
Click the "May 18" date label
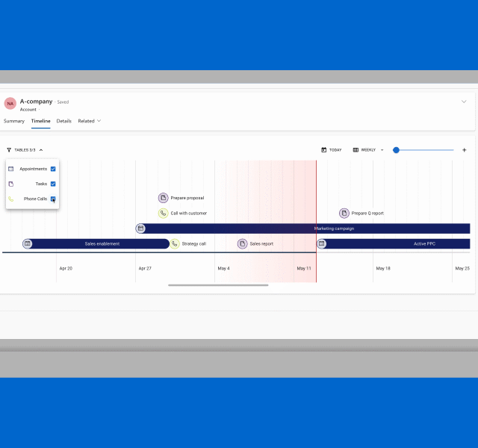(x=383, y=269)
